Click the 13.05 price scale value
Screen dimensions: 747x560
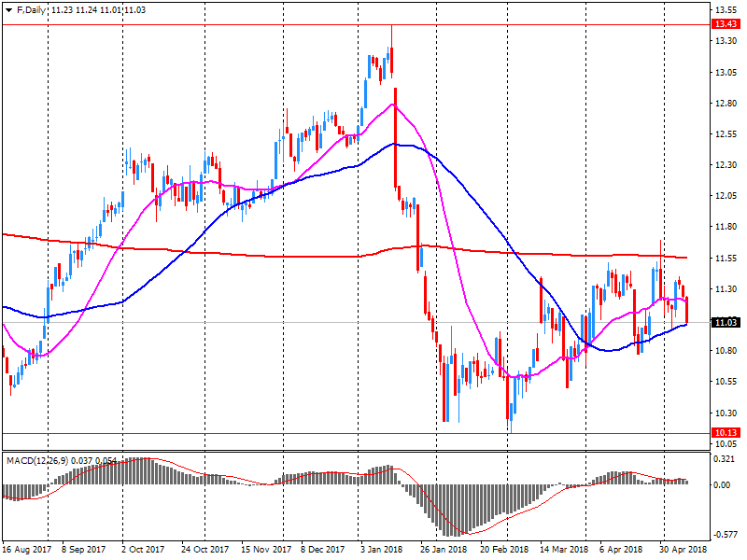pos(726,73)
